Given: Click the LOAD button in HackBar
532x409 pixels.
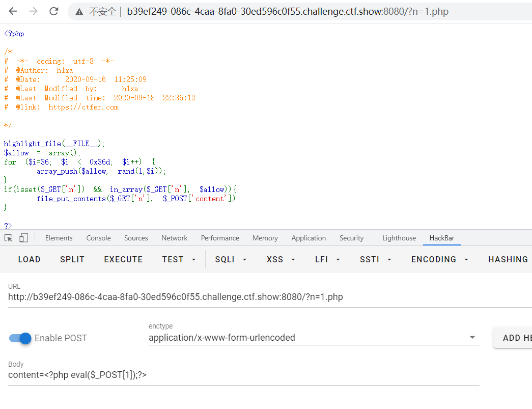Looking at the screenshot, I should (x=29, y=259).
